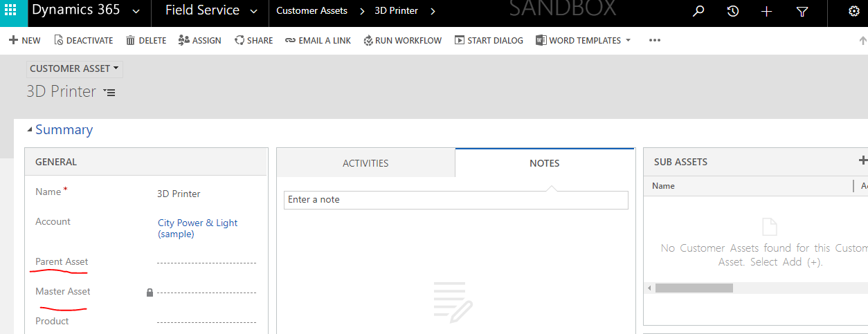Go to Customer Assets breadcrumb
The width and height of the screenshot is (868, 334).
tap(311, 11)
